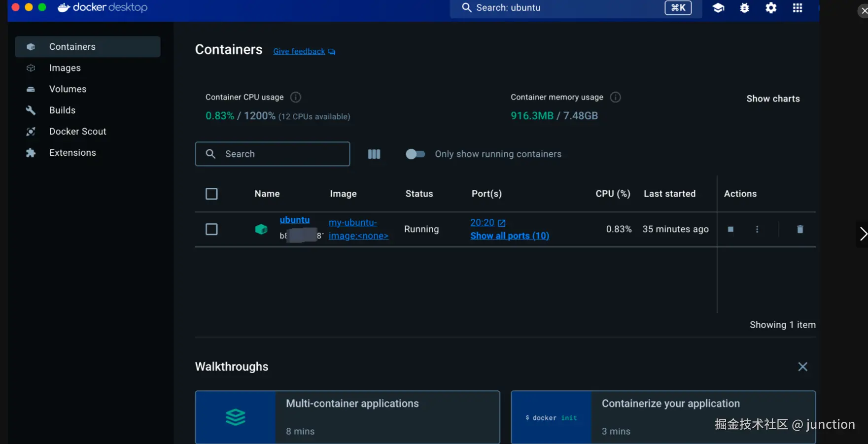Sort by Name column header
The width and height of the screenshot is (868, 444).
point(267,194)
